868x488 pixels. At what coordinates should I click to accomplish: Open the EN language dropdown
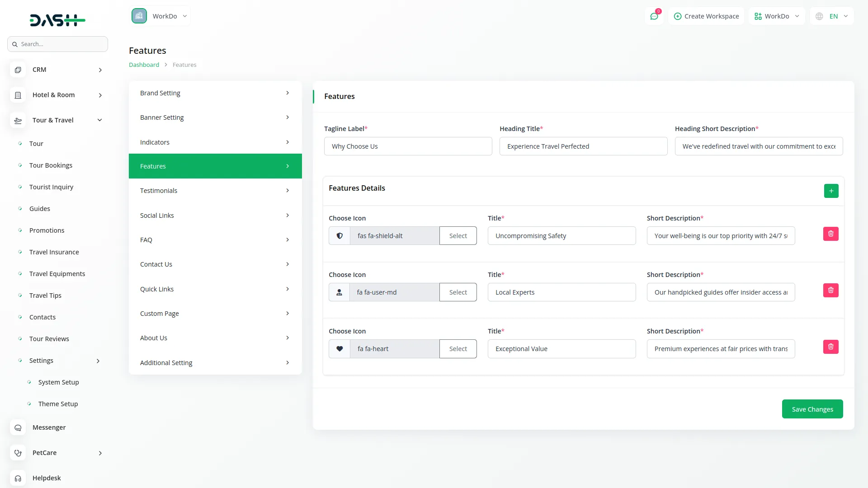833,16
